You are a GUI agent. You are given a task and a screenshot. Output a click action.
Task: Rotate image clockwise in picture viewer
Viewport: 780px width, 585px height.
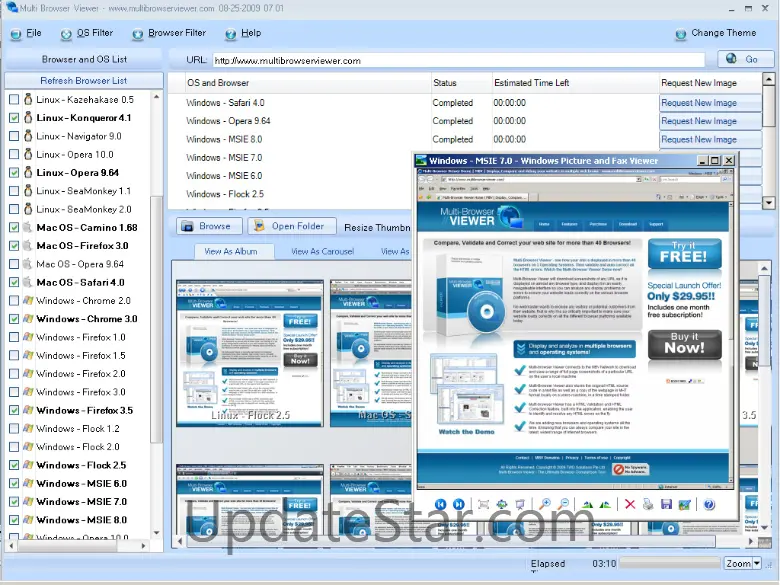[x=587, y=504]
